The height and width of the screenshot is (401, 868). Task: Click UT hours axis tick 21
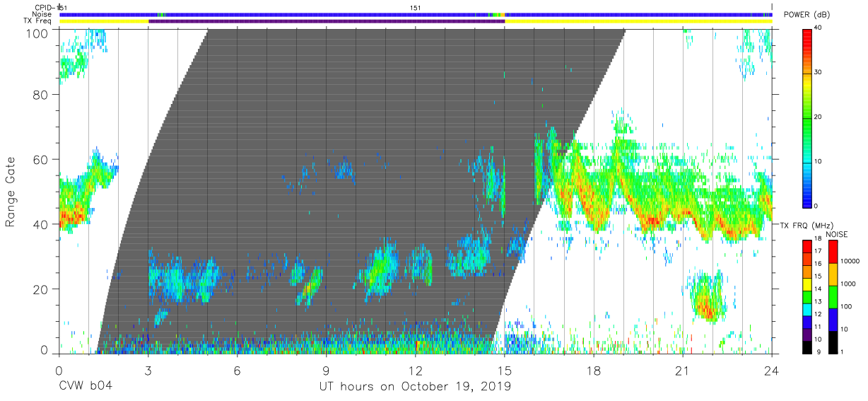(x=683, y=370)
